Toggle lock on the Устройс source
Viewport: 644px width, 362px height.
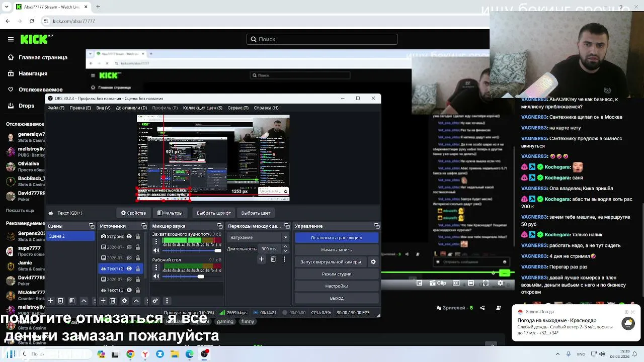click(138, 236)
